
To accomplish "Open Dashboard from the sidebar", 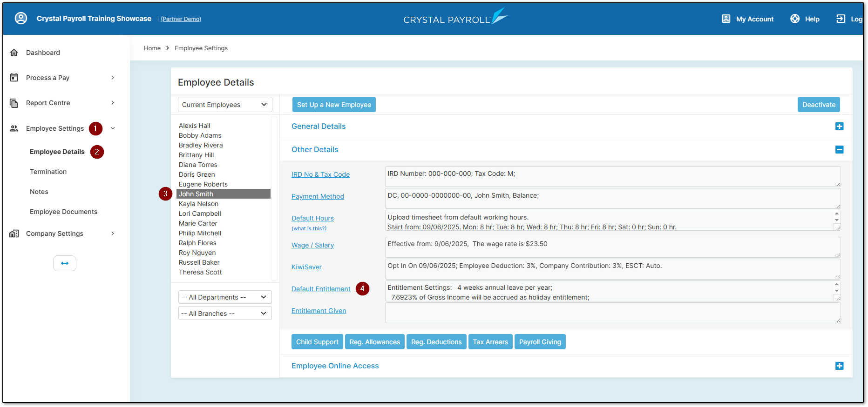I will point(43,53).
